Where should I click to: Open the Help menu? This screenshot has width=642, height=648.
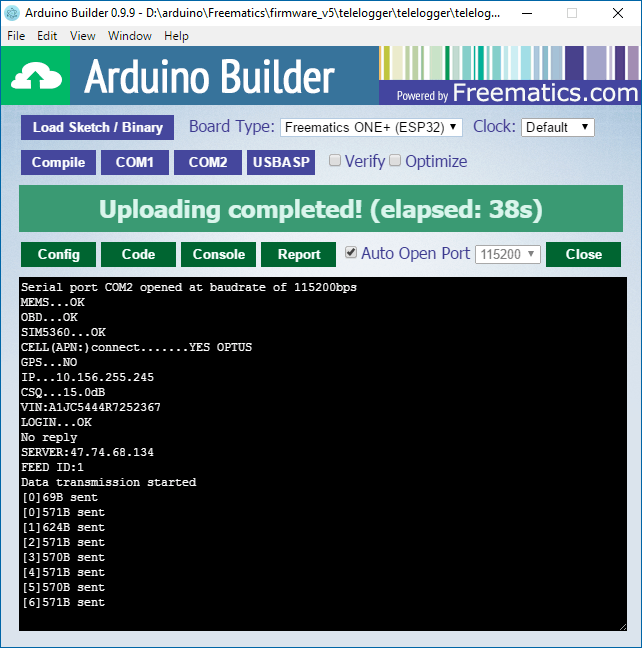click(176, 36)
